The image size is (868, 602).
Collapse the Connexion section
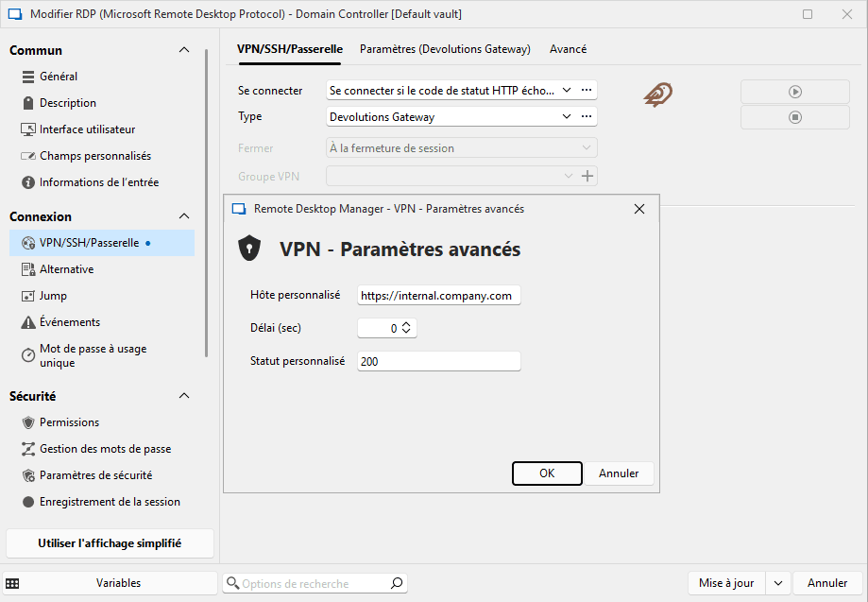pos(184,216)
